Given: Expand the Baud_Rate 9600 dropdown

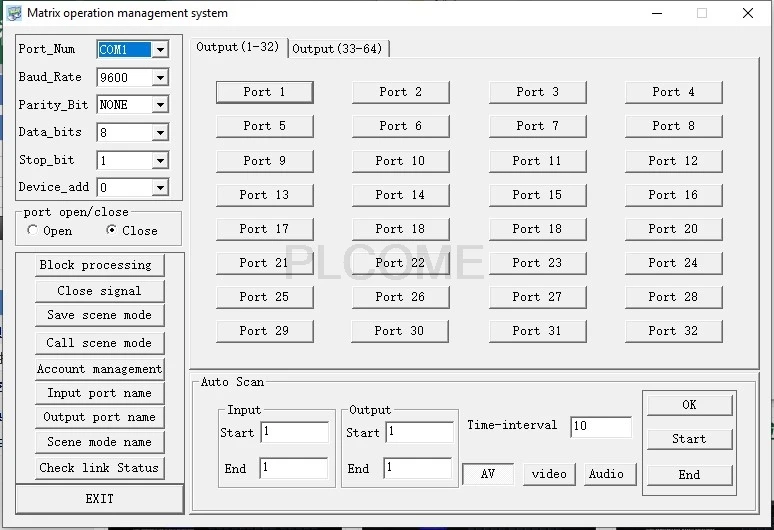Looking at the screenshot, I should [x=160, y=77].
